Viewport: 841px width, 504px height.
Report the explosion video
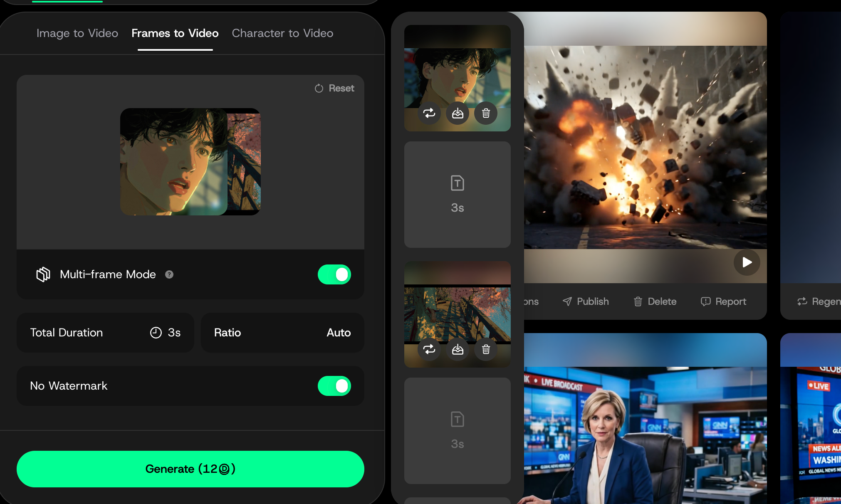tap(723, 301)
